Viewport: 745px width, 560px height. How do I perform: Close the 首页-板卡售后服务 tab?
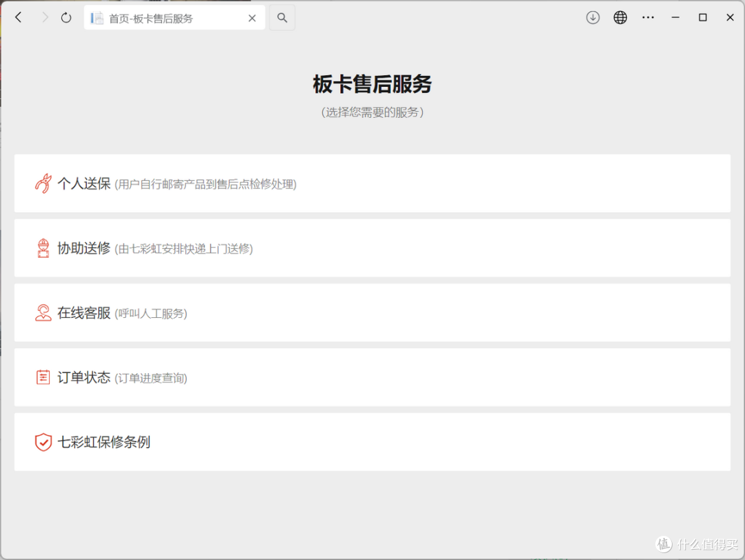[x=252, y=18]
